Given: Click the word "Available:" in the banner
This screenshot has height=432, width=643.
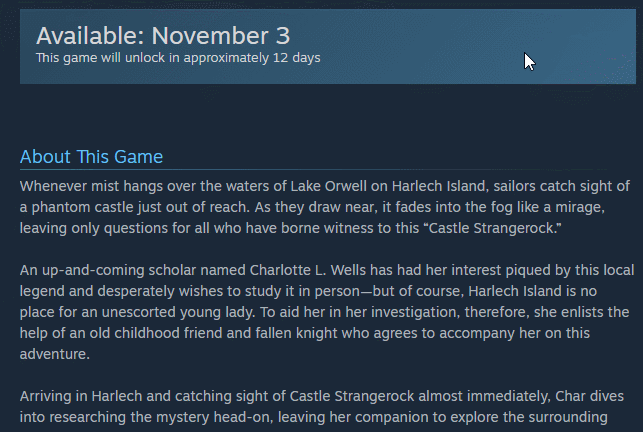Looking at the screenshot, I should point(90,36).
